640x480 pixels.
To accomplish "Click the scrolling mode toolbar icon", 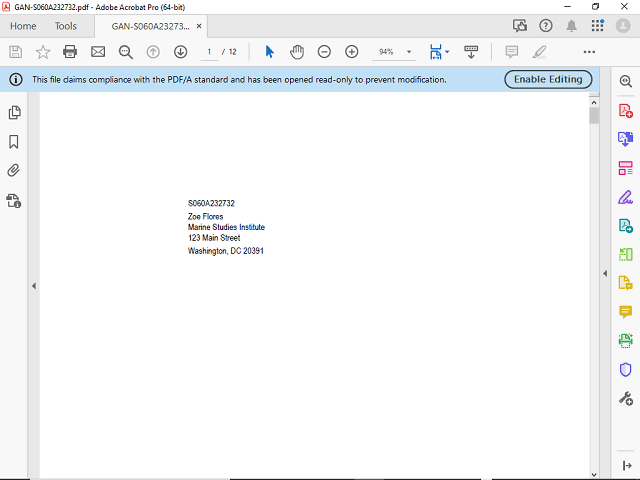I will pos(471,52).
